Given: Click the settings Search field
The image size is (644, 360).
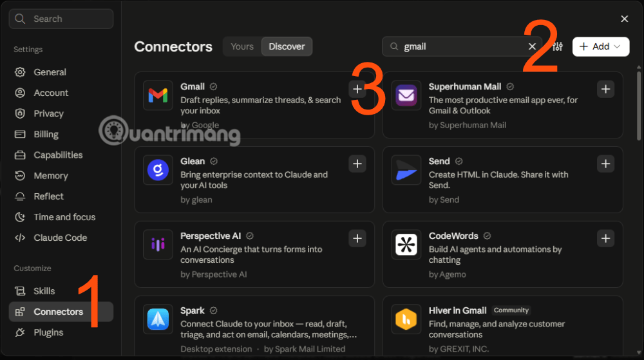Looking at the screenshot, I should coord(61,19).
